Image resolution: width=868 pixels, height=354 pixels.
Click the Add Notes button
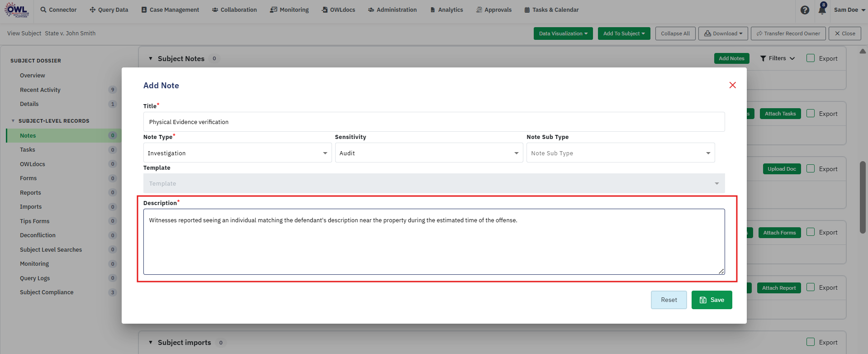click(x=731, y=58)
